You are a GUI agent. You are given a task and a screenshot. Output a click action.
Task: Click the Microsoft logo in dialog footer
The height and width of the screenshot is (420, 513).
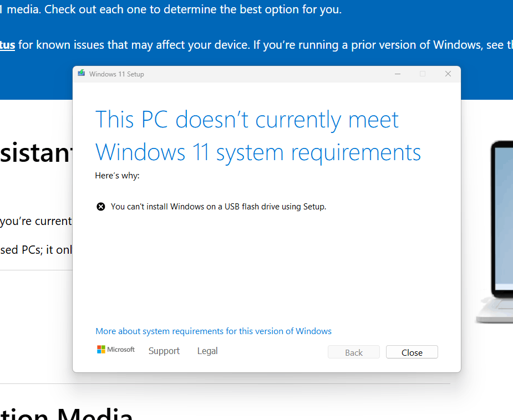point(115,350)
